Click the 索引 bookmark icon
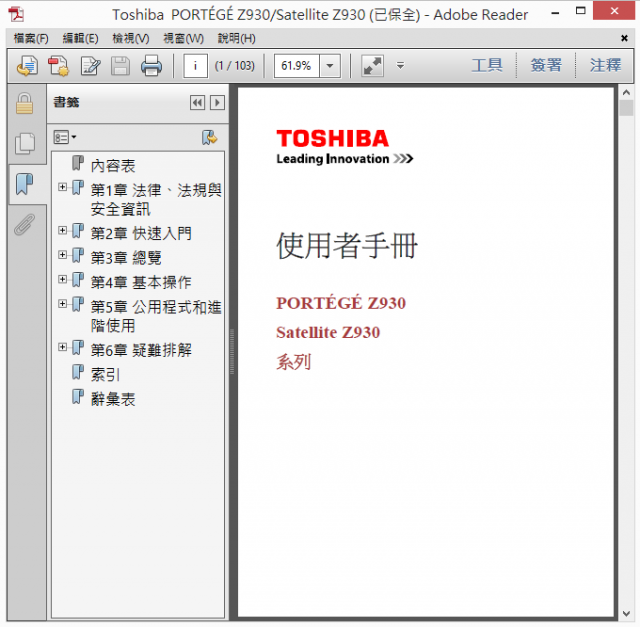The image size is (640, 627). click(78, 372)
